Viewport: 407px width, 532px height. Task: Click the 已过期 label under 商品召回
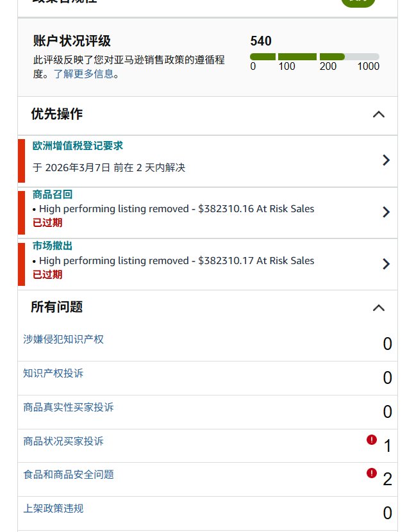(x=47, y=223)
